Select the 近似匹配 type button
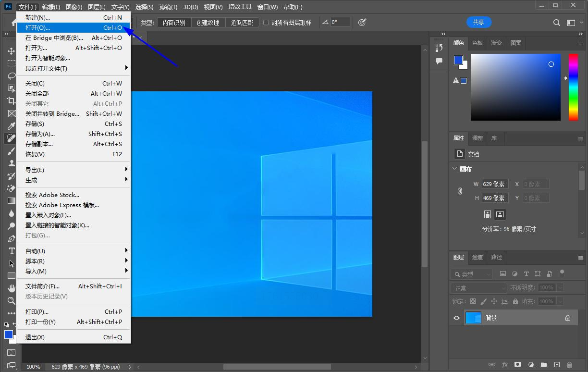This screenshot has height=372, width=588. (242, 23)
